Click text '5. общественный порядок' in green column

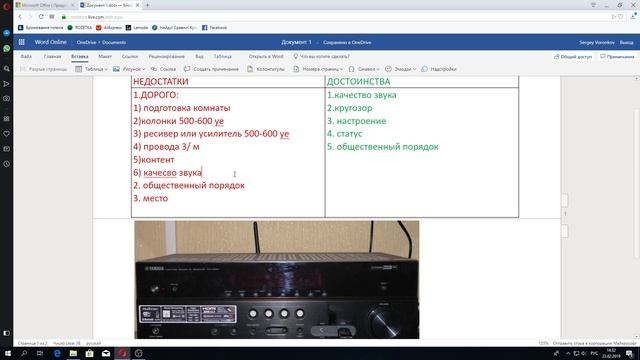pyautogui.click(x=383, y=147)
